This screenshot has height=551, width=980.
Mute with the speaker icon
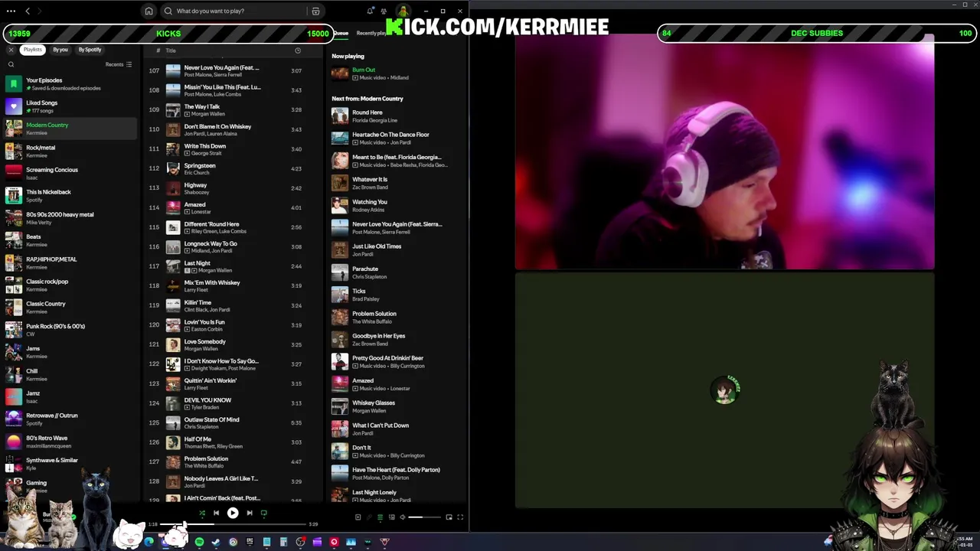[403, 517]
